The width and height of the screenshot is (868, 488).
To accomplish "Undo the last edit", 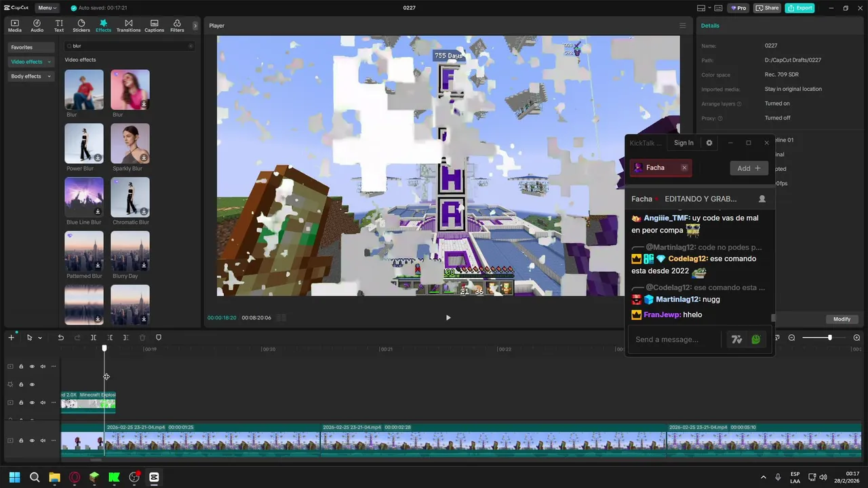I will 60,338.
